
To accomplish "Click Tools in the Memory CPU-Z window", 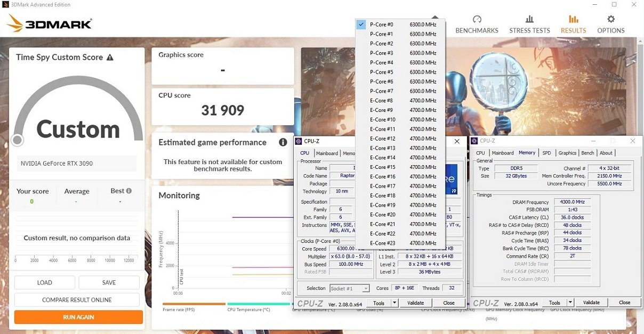I will point(554,303).
